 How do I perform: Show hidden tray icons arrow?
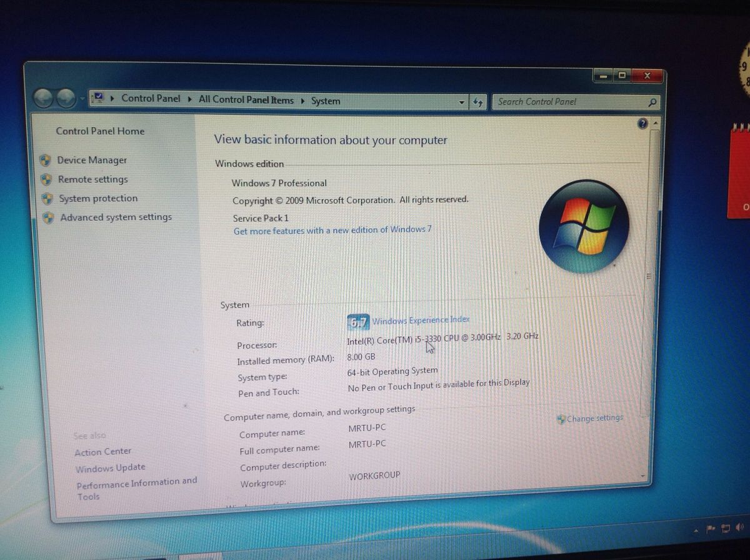tap(696, 530)
